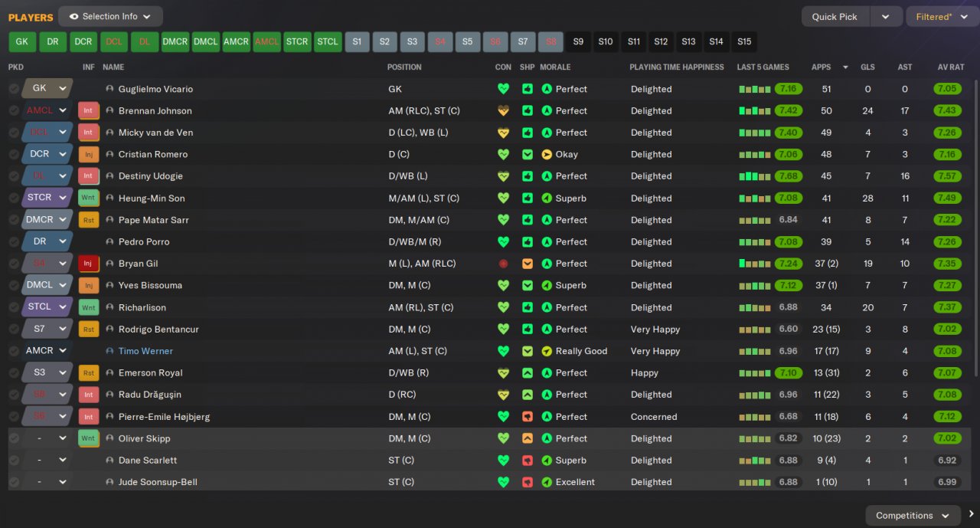Toggle pick checkbox for Oliver Skipp
The height and width of the screenshot is (528, 980).
[14, 438]
